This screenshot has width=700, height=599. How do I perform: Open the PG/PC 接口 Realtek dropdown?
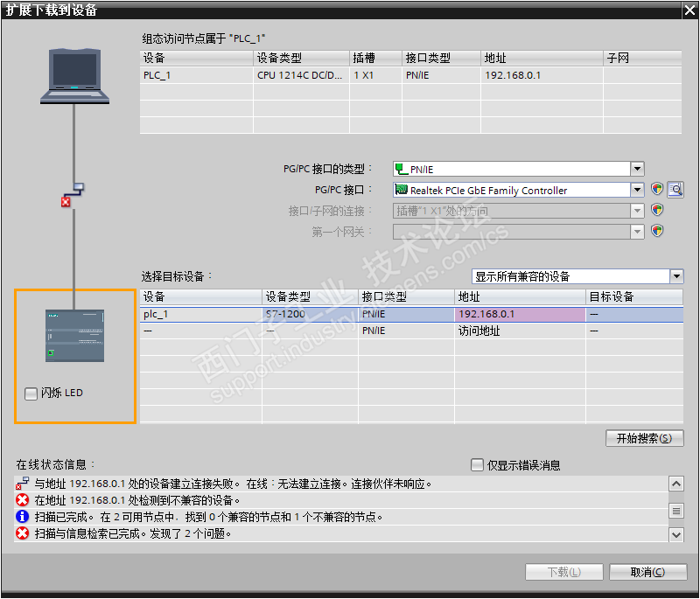(x=637, y=190)
